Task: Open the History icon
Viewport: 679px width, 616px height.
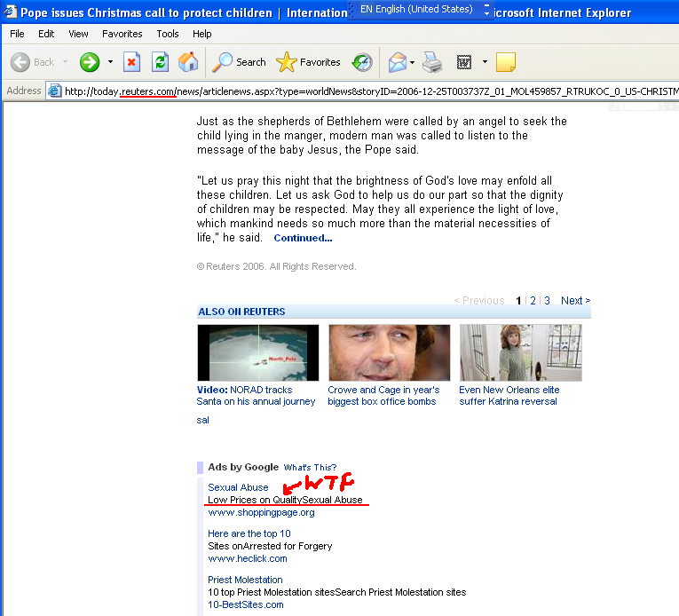Action: [362, 62]
